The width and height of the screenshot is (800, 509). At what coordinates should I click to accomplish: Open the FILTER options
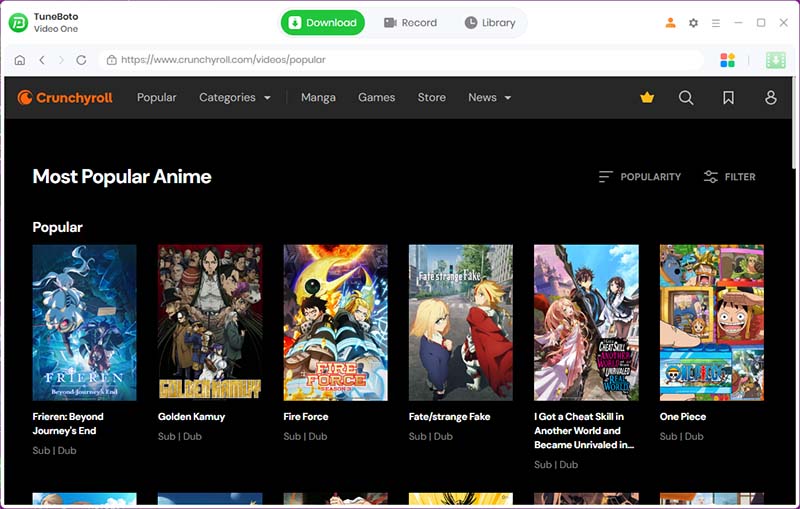coord(730,177)
